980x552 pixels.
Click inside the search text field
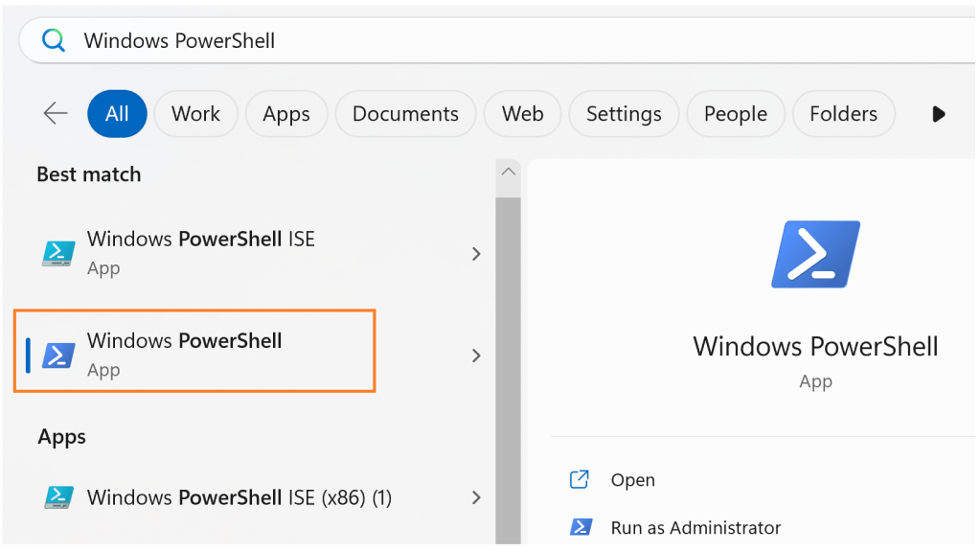pyautogui.click(x=479, y=40)
